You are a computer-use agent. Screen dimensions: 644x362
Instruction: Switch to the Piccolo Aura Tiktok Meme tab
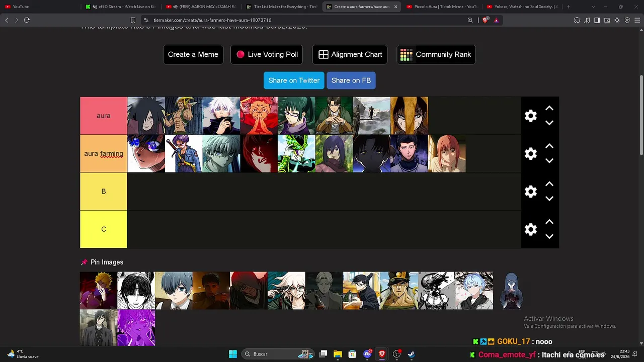(x=442, y=7)
